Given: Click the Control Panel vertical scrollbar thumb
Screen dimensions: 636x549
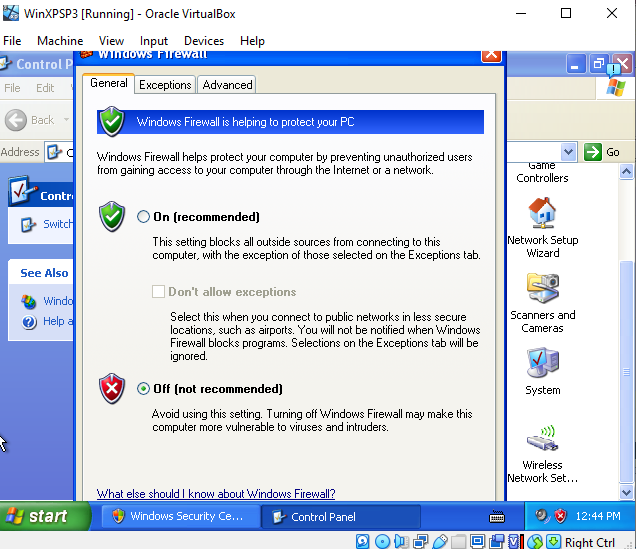Looking at the screenshot, I should pos(626,371).
